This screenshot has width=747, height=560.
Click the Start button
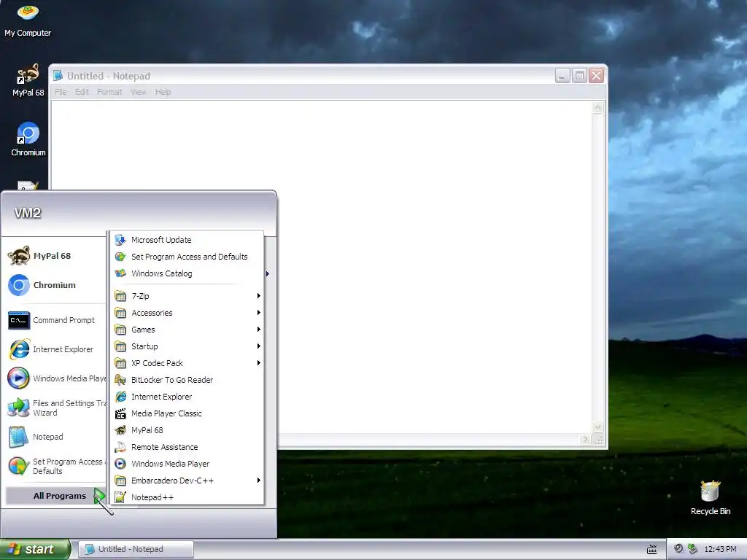pyautogui.click(x=35, y=549)
